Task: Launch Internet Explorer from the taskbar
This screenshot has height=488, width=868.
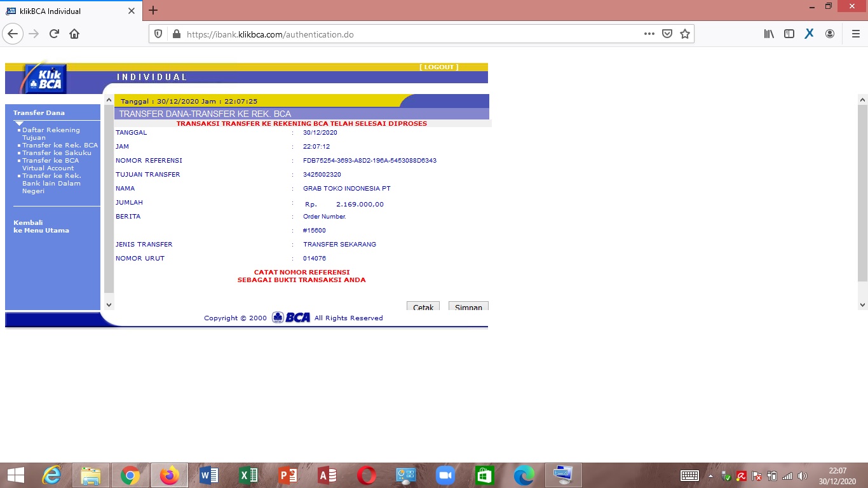Action: coord(52,475)
